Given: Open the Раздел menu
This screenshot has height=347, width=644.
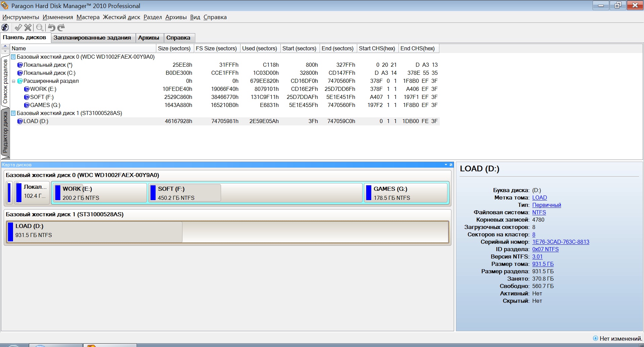Looking at the screenshot, I should click(153, 17).
